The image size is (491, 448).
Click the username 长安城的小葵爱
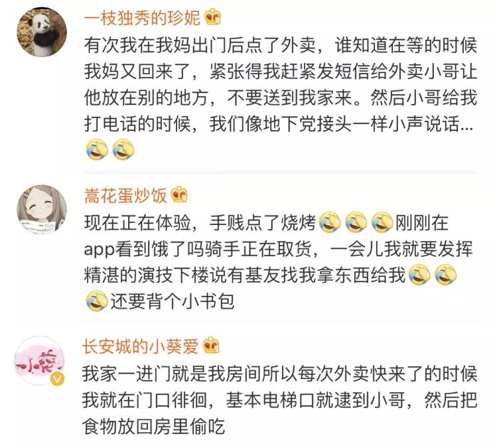point(141,346)
